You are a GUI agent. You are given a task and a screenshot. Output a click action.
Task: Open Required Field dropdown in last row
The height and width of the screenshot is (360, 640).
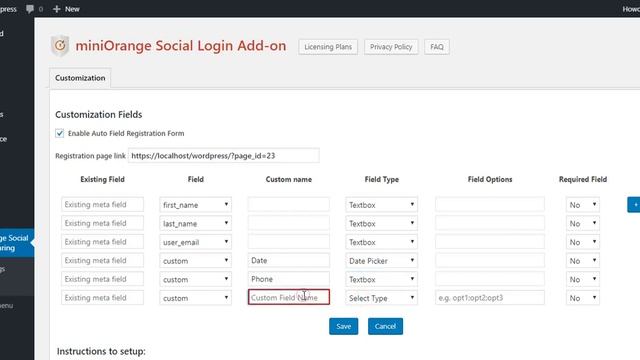pyautogui.click(x=582, y=298)
